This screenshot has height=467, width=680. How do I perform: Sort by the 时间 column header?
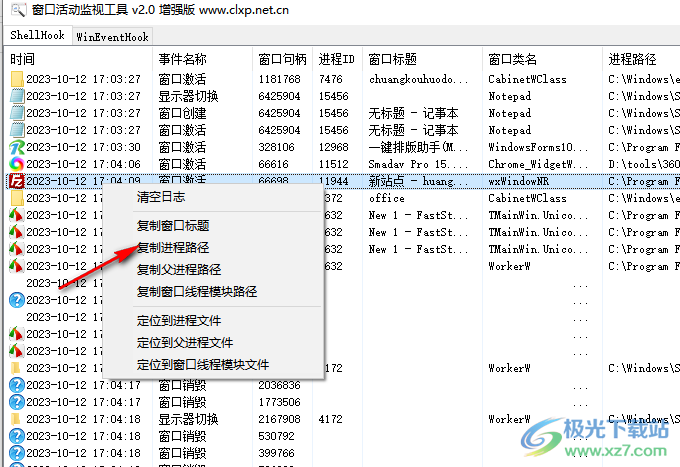tap(80, 59)
